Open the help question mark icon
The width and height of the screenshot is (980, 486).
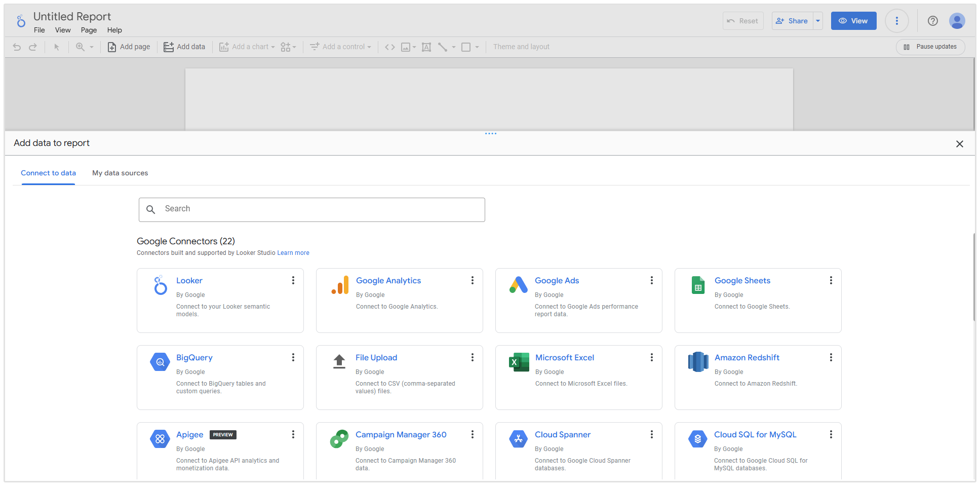(x=932, y=21)
